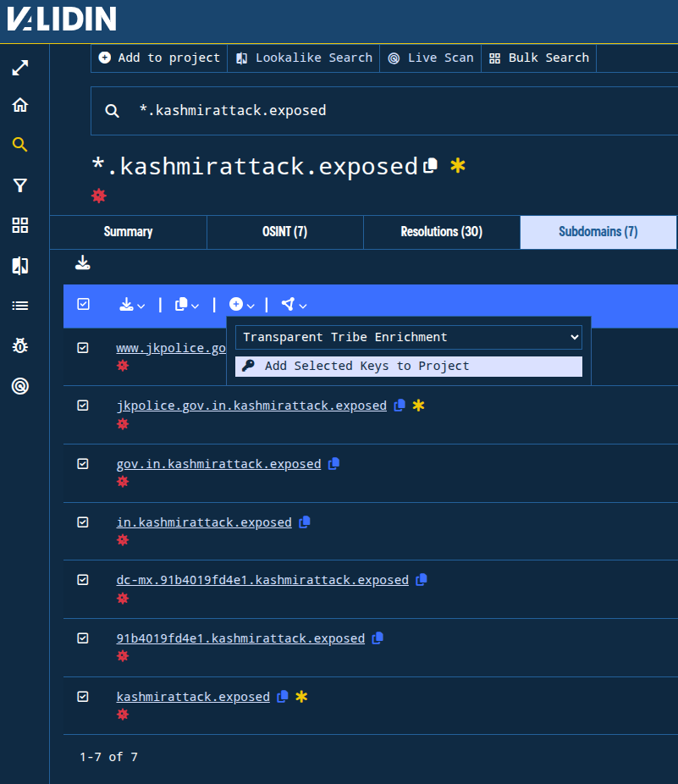The height and width of the screenshot is (784, 678).
Task: Open the live scan target sidebar icon
Action: [20, 386]
